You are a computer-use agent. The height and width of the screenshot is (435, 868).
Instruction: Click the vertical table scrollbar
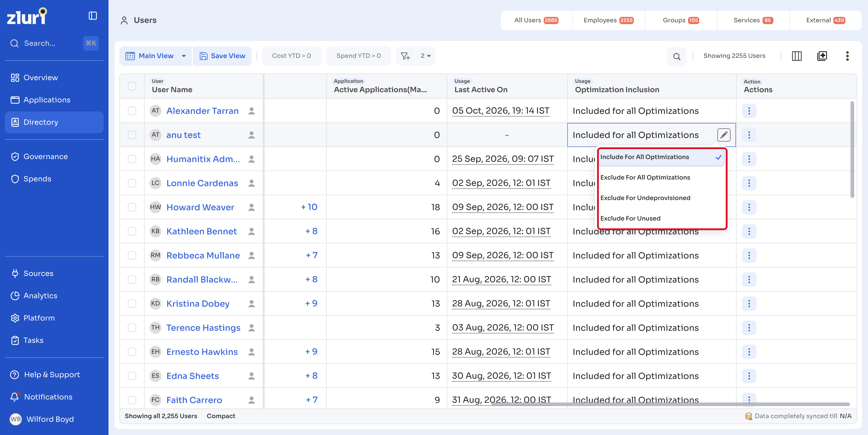click(x=852, y=149)
